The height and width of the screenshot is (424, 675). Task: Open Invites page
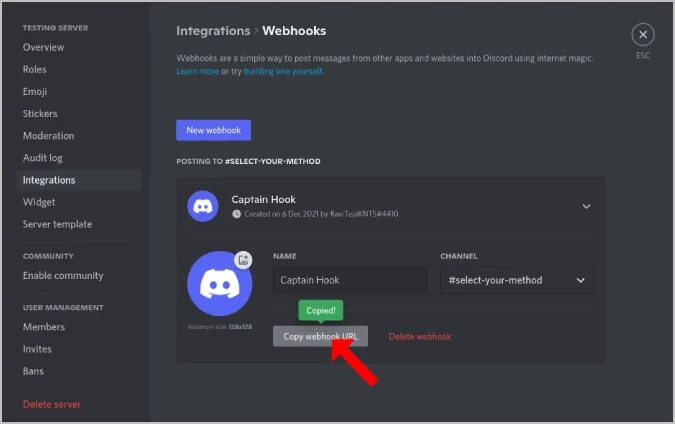pos(37,349)
